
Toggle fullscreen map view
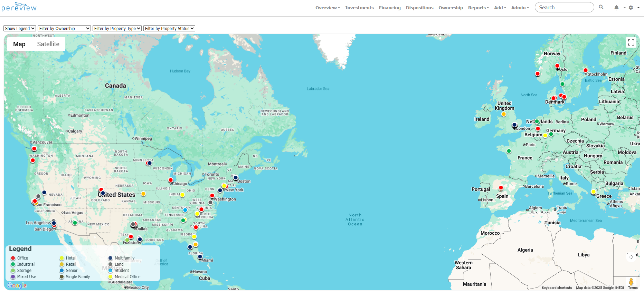[x=631, y=42]
